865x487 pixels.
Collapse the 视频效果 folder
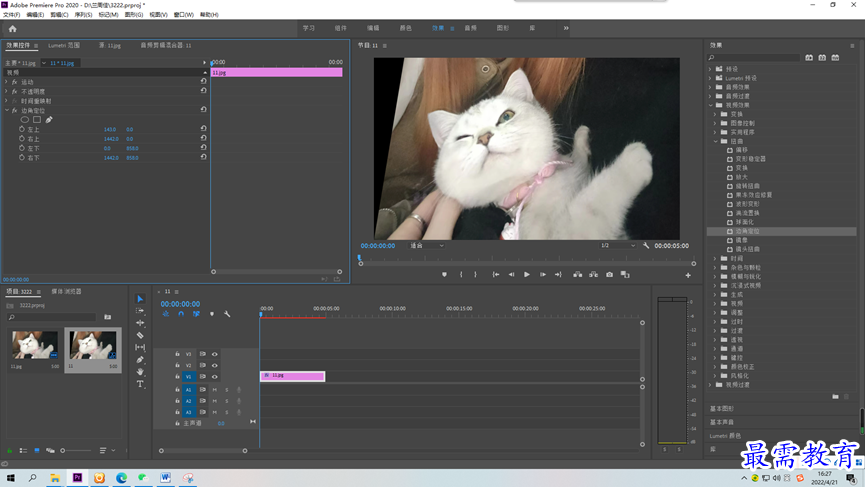click(711, 105)
